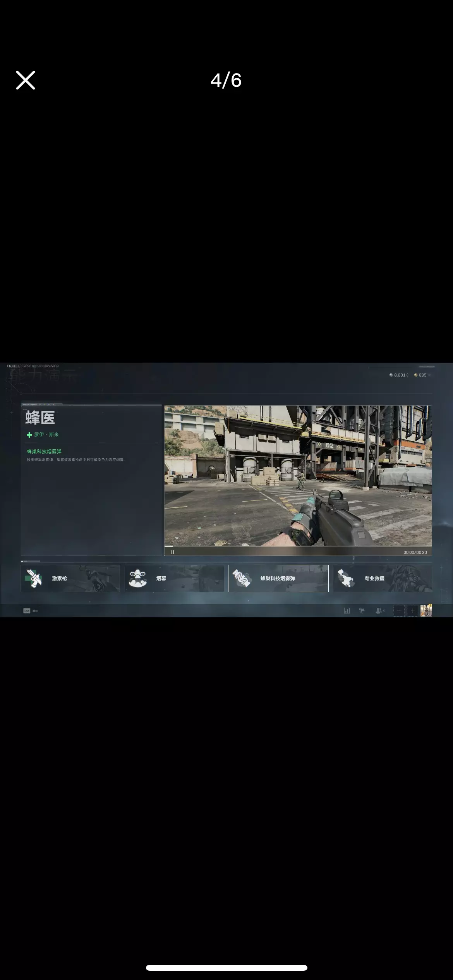Select the 蜂巢科技烟雾弹 ability card
This screenshot has width=453, height=980.
[x=278, y=578]
